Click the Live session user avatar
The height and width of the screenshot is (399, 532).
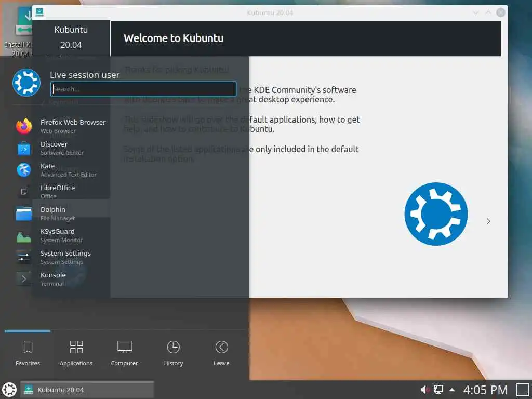(26, 83)
